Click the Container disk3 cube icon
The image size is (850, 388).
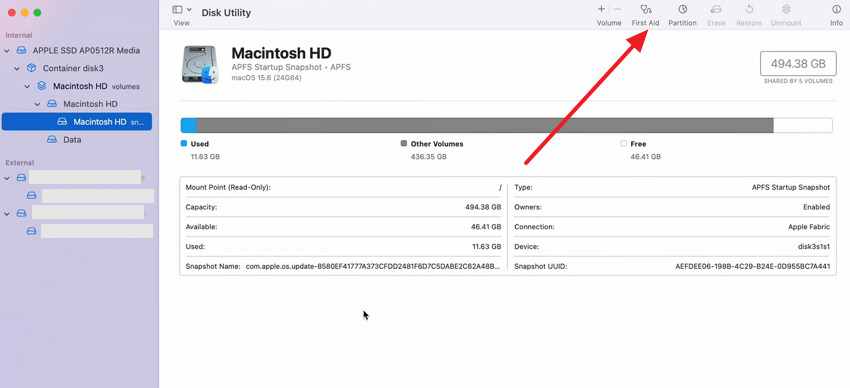click(x=31, y=68)
